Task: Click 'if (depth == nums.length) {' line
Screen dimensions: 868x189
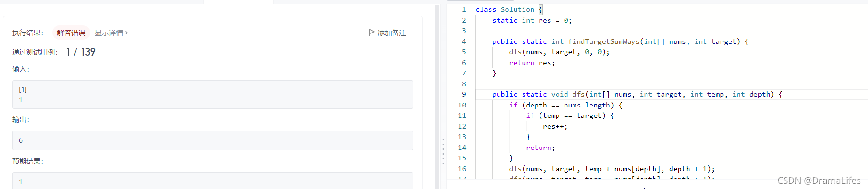Action: [x=566, y=105]
